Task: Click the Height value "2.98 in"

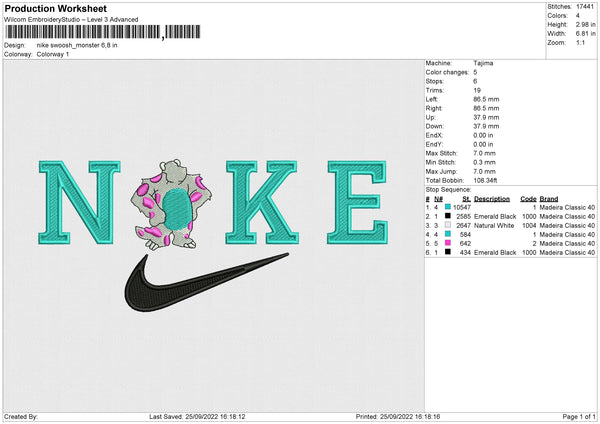Action: (585, 24)
